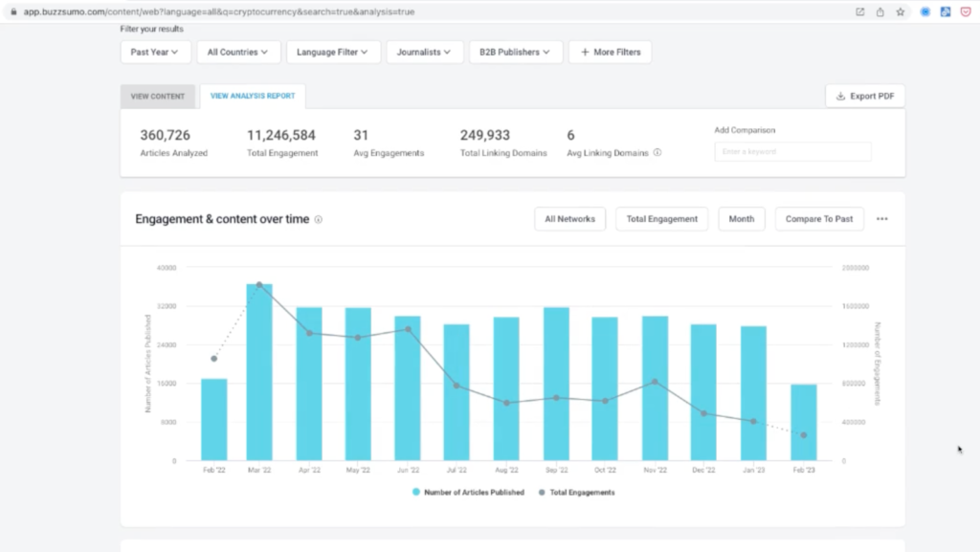Change the Month interval selector
The width and height of the screenshot is (980, 552).
click(742, 219)
